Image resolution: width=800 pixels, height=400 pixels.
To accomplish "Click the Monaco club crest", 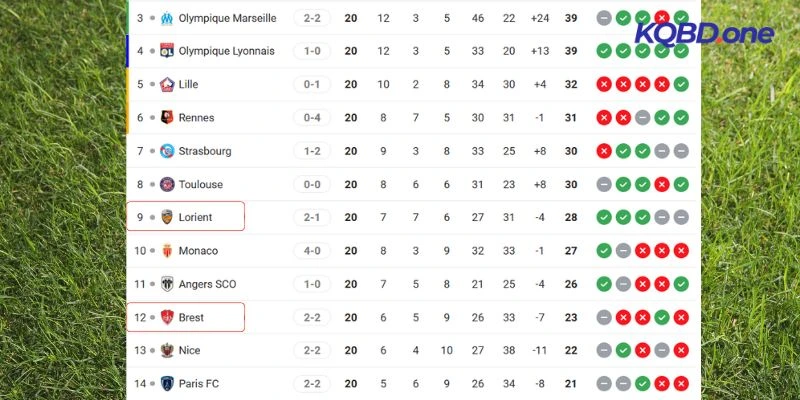I will click(x=167, y=251).
